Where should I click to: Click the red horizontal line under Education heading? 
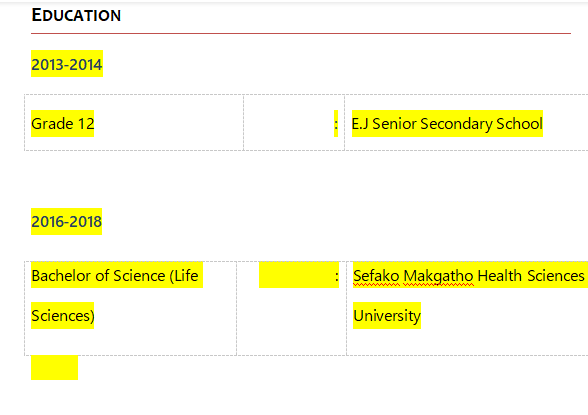(301, 33)
